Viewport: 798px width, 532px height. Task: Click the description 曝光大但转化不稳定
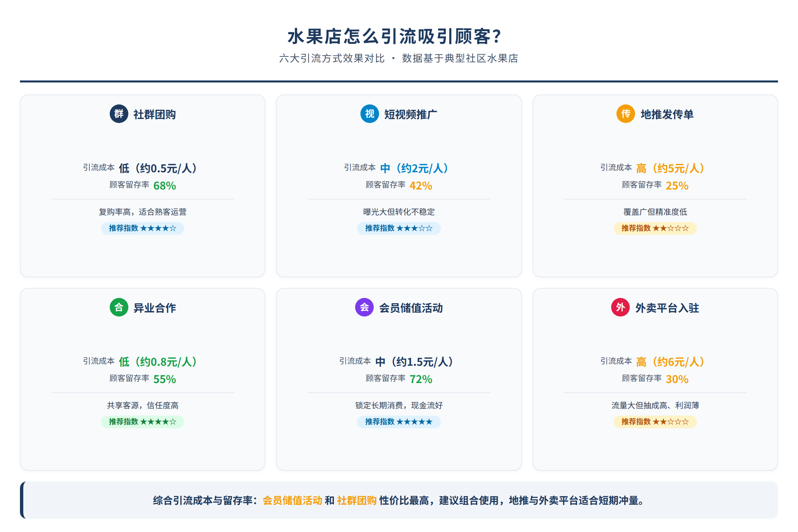[x=399, y=212]
